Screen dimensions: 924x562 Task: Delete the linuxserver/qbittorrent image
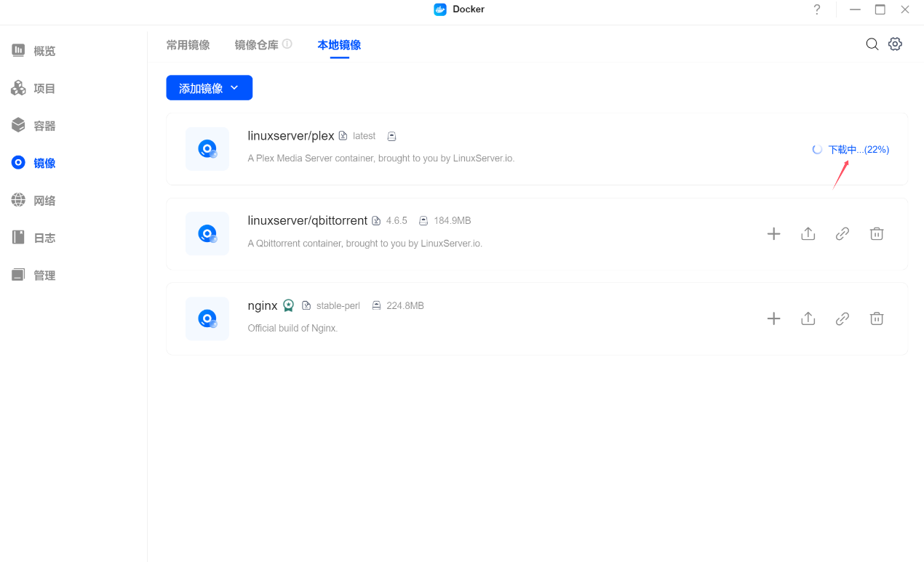877,234
